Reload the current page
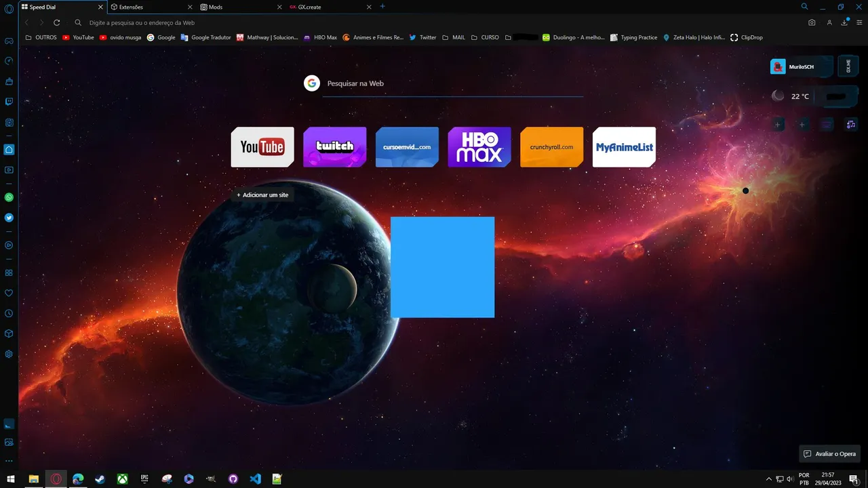 click(57, 22)
